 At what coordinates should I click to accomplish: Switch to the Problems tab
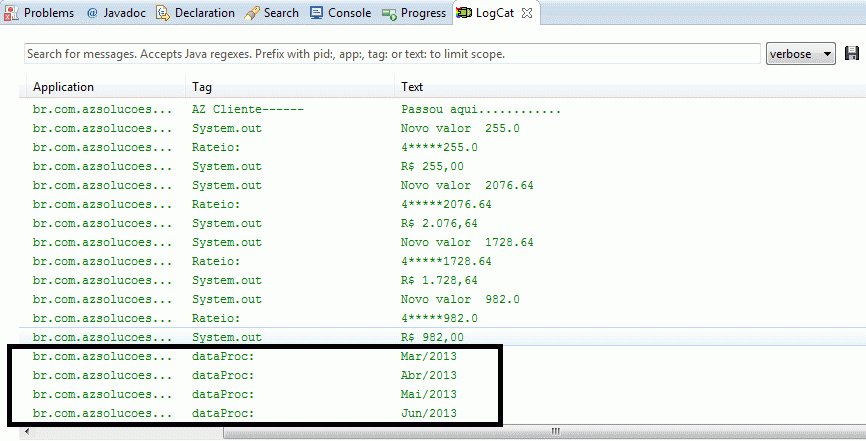pos(47,13)
